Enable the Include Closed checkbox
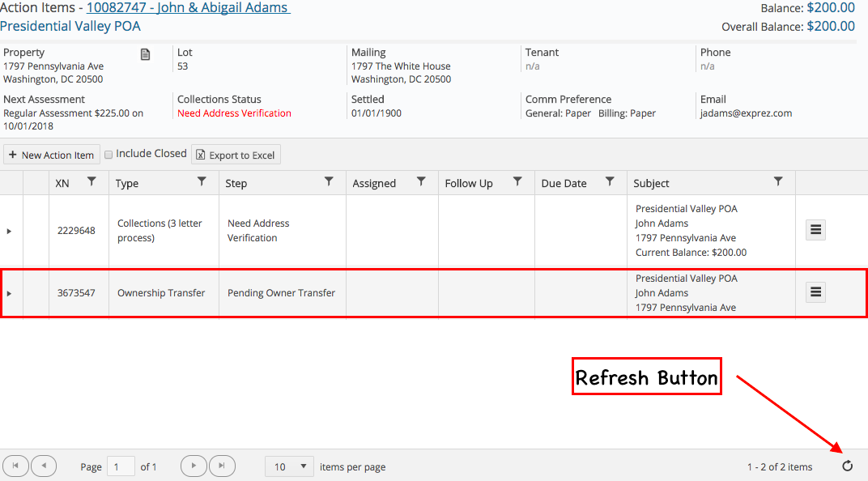 tap(108, 154)
